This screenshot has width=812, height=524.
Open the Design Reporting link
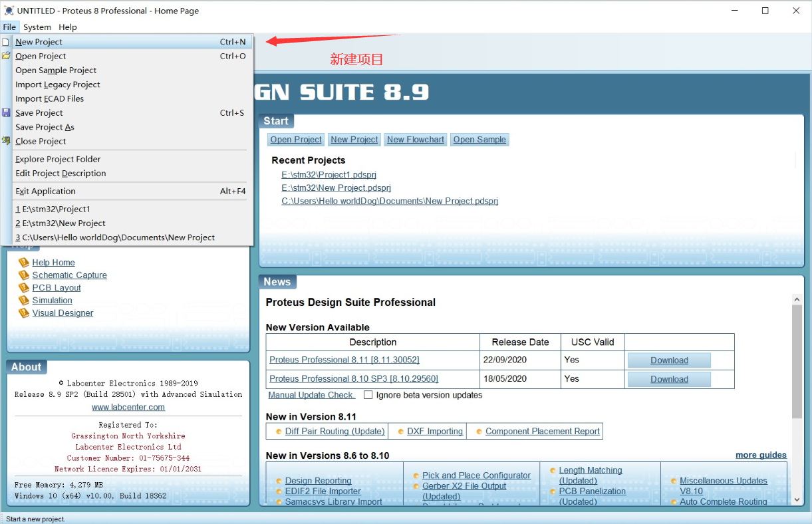coord(319,481)
